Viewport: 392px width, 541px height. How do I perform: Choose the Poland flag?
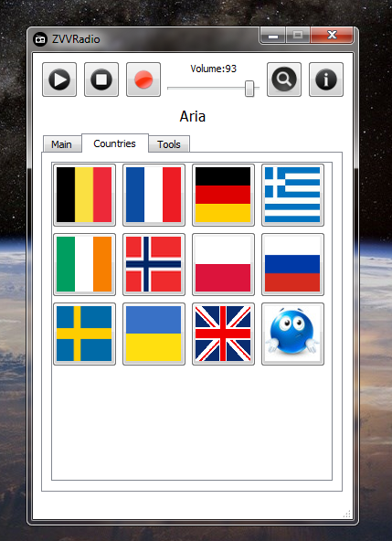223,264
